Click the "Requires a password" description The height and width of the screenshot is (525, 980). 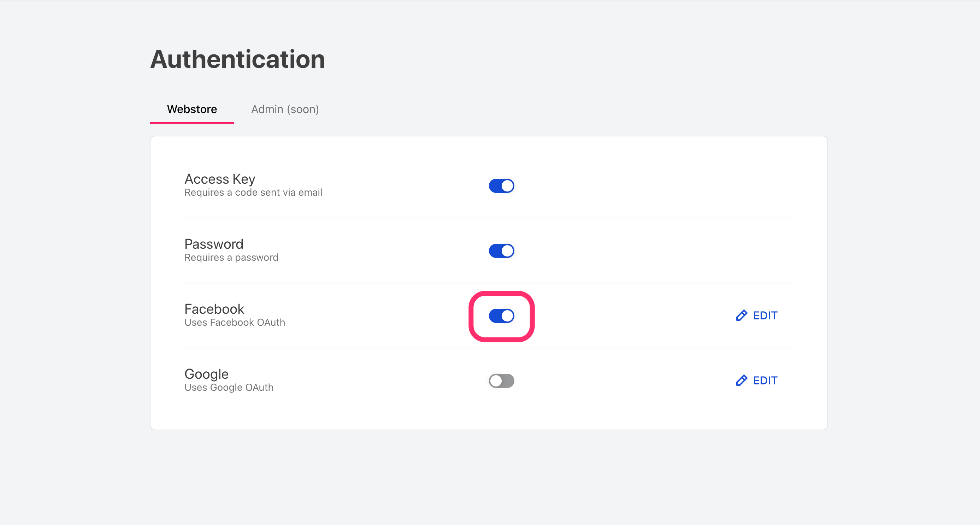231,258
